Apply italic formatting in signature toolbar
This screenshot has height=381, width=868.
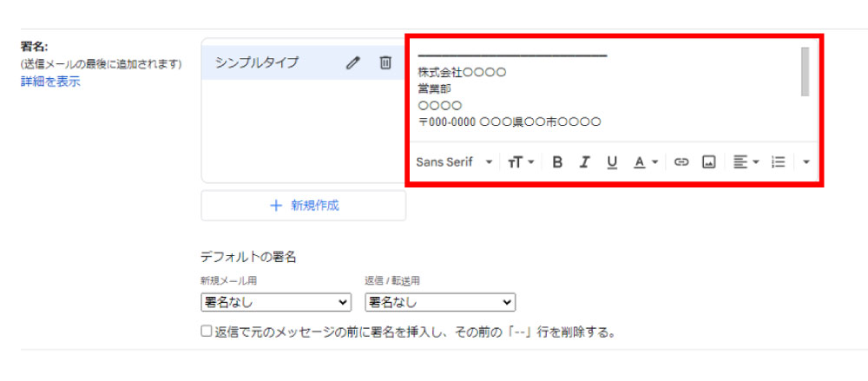point(584,162)
